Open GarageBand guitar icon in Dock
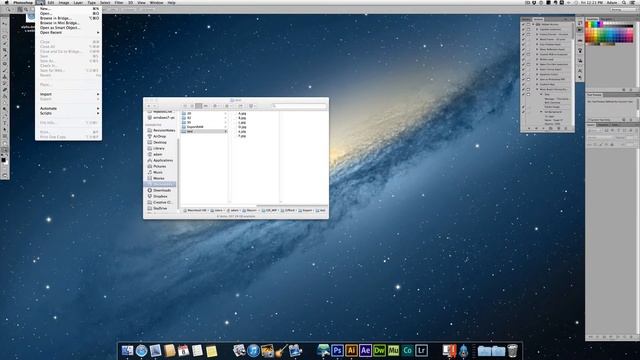Screen dimensions: 640x360 pos(281,350)
